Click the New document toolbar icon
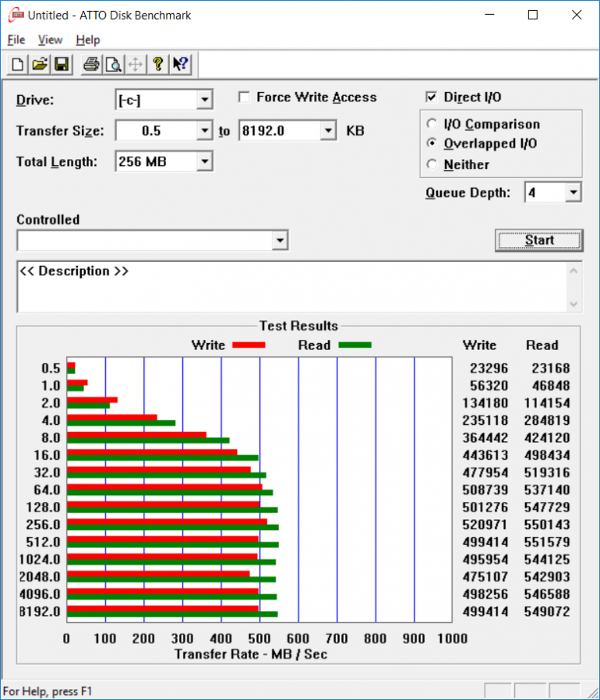 point(17,64)
